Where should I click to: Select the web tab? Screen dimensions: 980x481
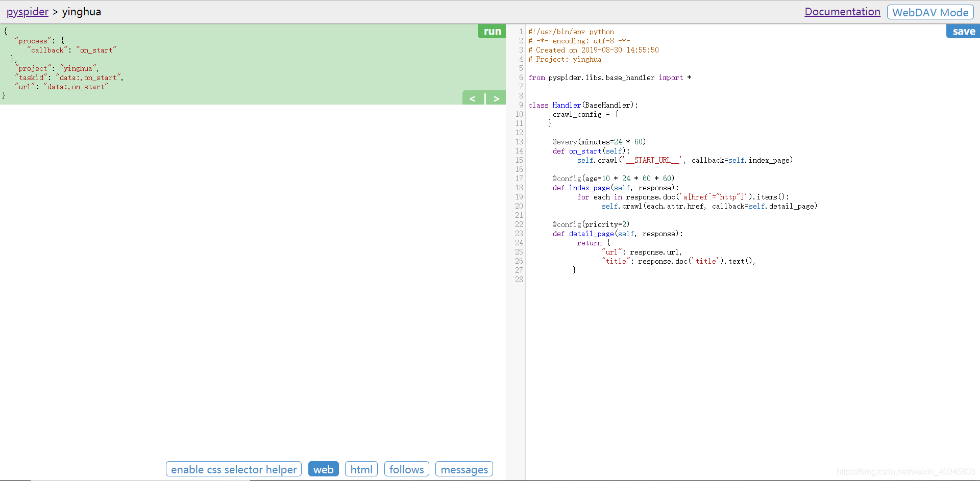click(x=324, y=469)
